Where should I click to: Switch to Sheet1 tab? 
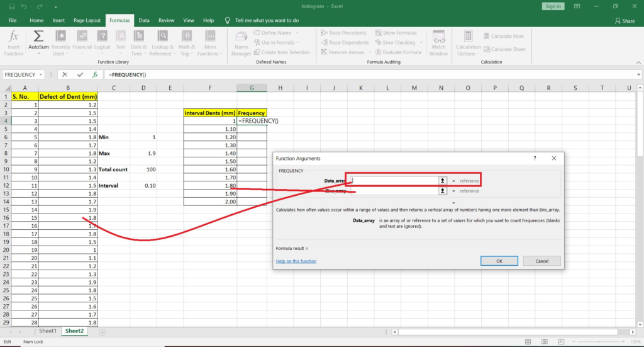coord(48,331)
